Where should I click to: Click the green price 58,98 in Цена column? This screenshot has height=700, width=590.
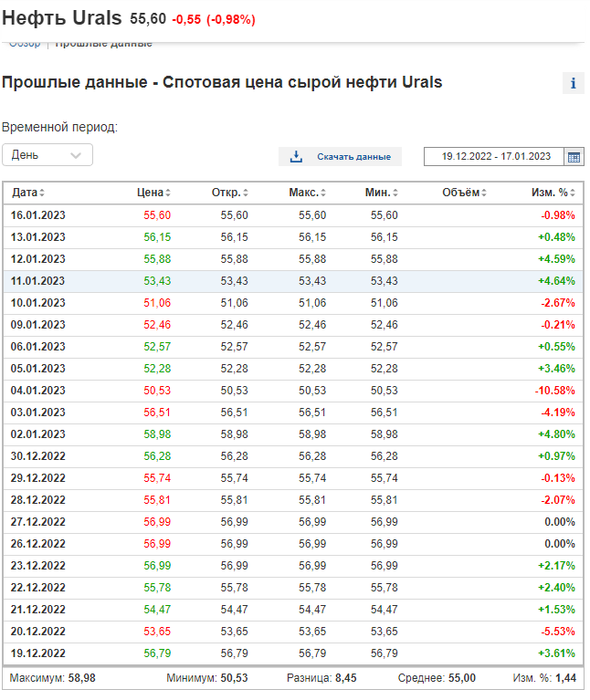click(157, 434)
